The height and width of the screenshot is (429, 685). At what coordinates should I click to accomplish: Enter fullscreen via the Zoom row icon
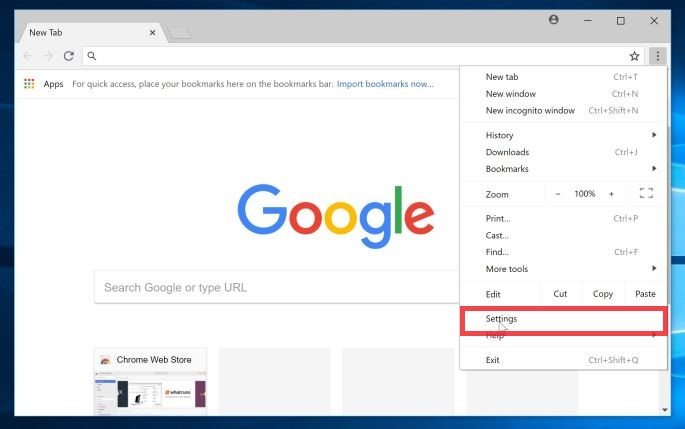tap(646, 193)
